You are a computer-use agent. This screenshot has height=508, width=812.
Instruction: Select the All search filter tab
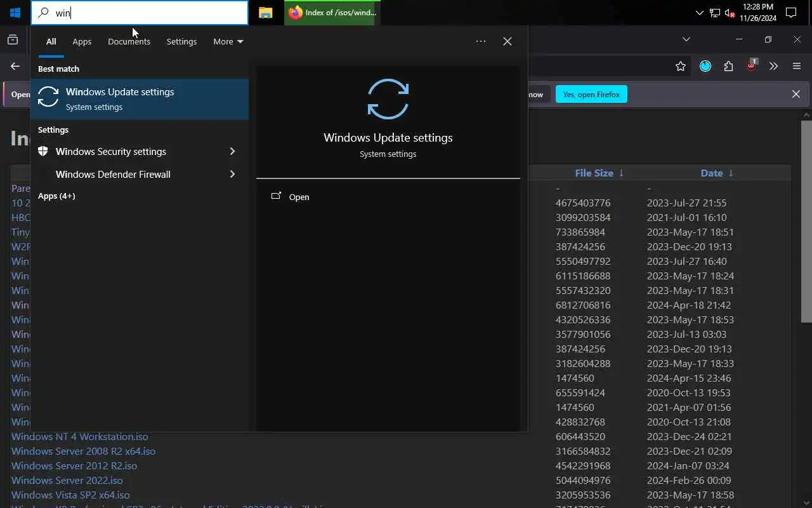click(51, 41)
